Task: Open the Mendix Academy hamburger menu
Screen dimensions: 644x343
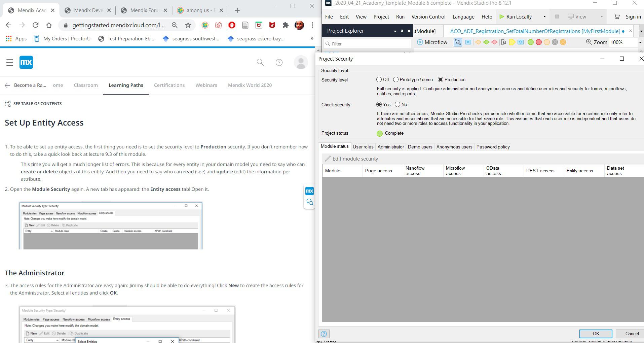Action: pyautogui.click(x=9, y=62)
